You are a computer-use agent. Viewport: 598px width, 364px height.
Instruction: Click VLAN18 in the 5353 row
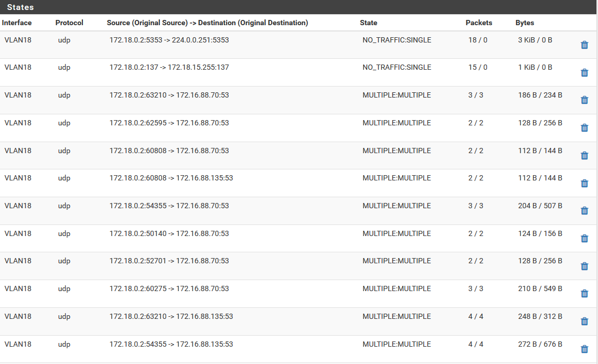(x=18, y=40)
